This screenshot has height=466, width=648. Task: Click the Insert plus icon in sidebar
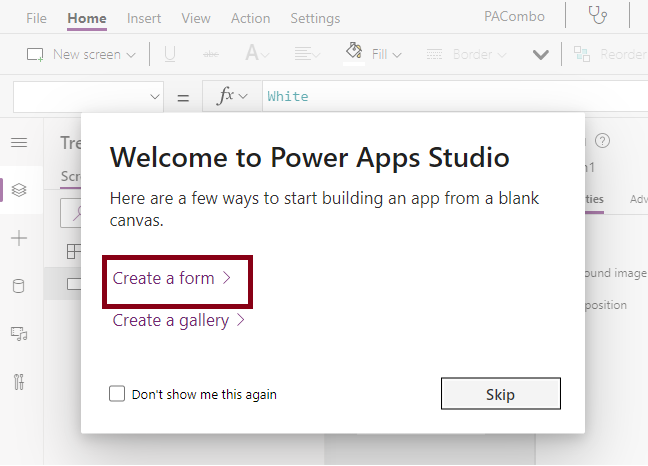click(19, 238)
